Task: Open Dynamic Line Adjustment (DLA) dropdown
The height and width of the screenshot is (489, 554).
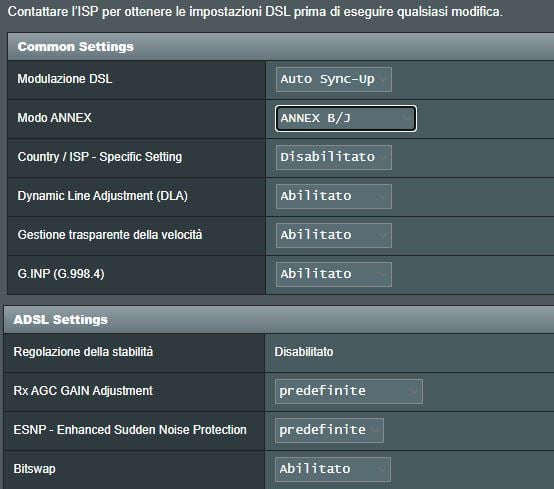Action: click(334, 196)
